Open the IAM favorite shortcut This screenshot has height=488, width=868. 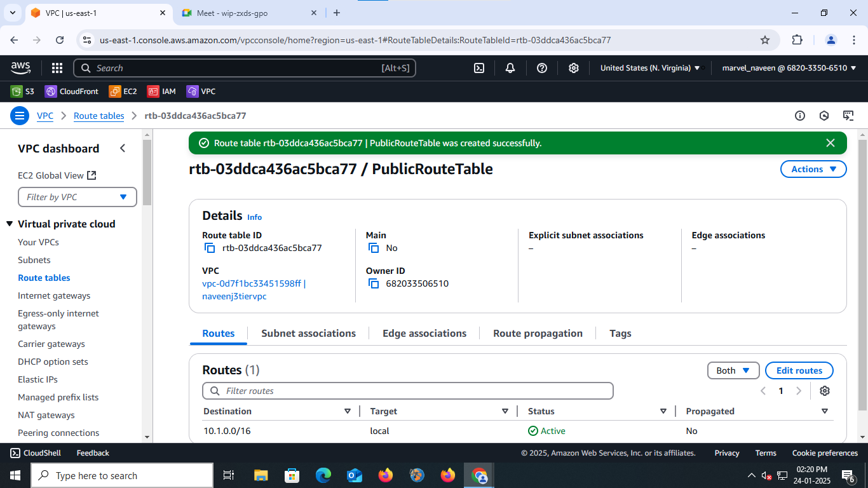click(161, 91)
